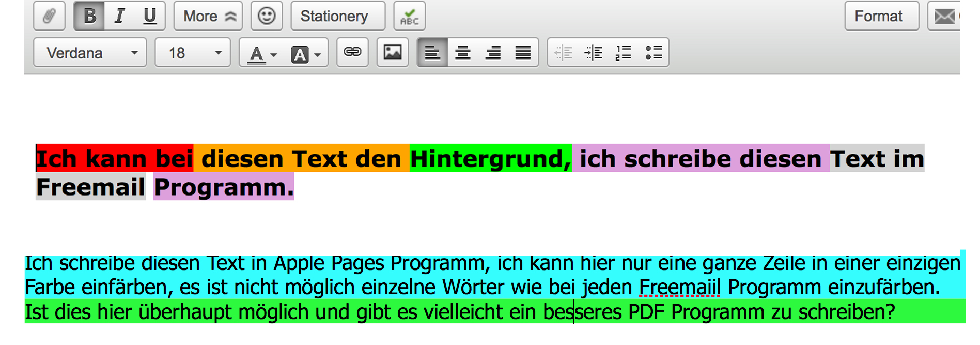The image size is (980, 345).
Task: Open the Verdana font dropdown
Action: point(90,53)
